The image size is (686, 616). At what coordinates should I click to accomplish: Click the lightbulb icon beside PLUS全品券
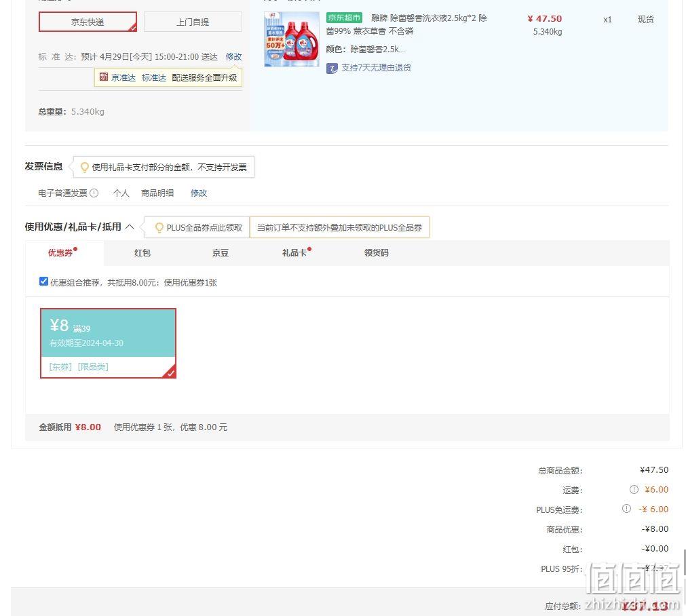[x=159, y=227]
